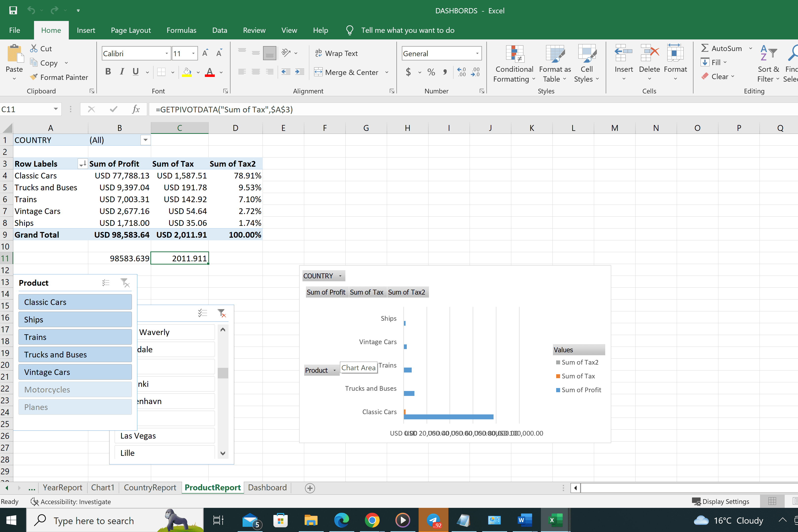Click the Save icon in title bar
Image resolution: width=798 pixels, height=532 pixels.
tap(13, 11)
